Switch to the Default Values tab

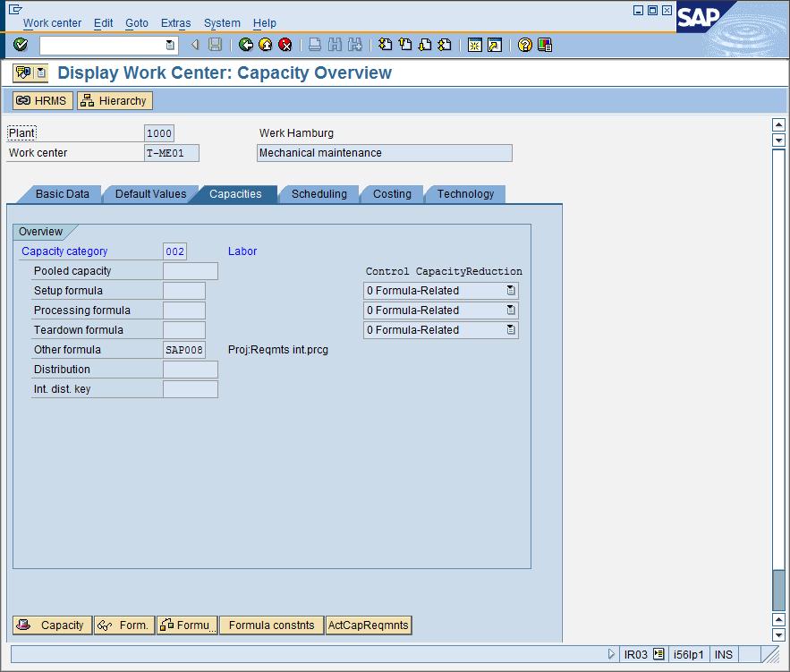(x=150, y=194)
